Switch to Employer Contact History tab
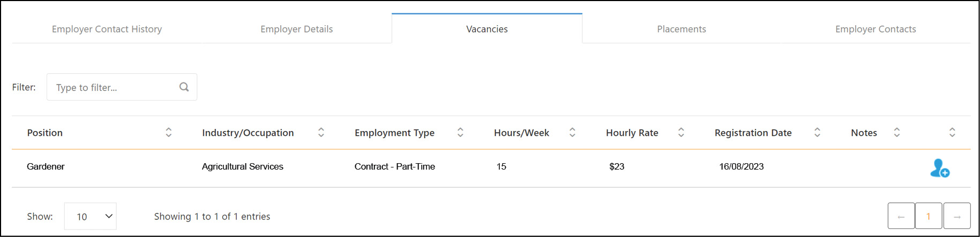 pyautogui.click(x=107, y=29)
